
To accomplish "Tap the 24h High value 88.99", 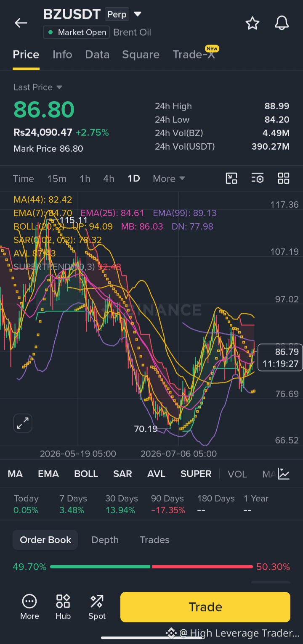I will pyautogui.click(x=277, y=106).
